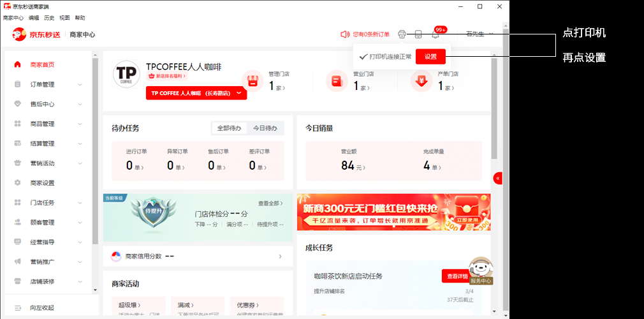Expand the 订单管理 sidebar chevron
644x319 pixels.
pos(80,85)
